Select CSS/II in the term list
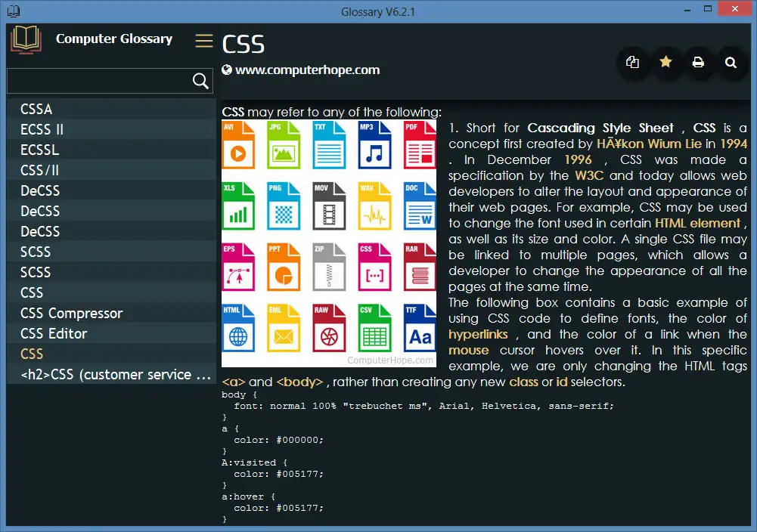The width and height of the screenshot is (757, 532). 110,170
